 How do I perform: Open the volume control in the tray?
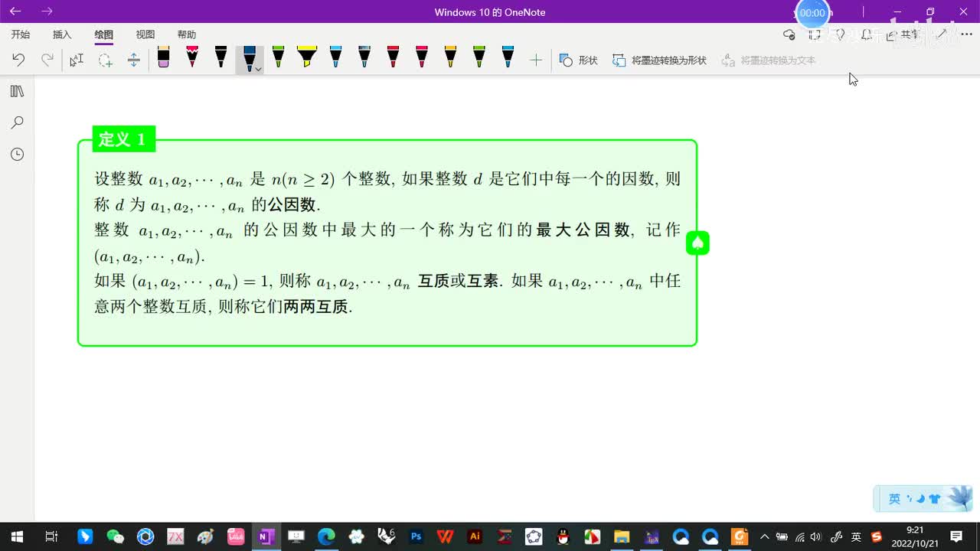(x=816, y=536)
